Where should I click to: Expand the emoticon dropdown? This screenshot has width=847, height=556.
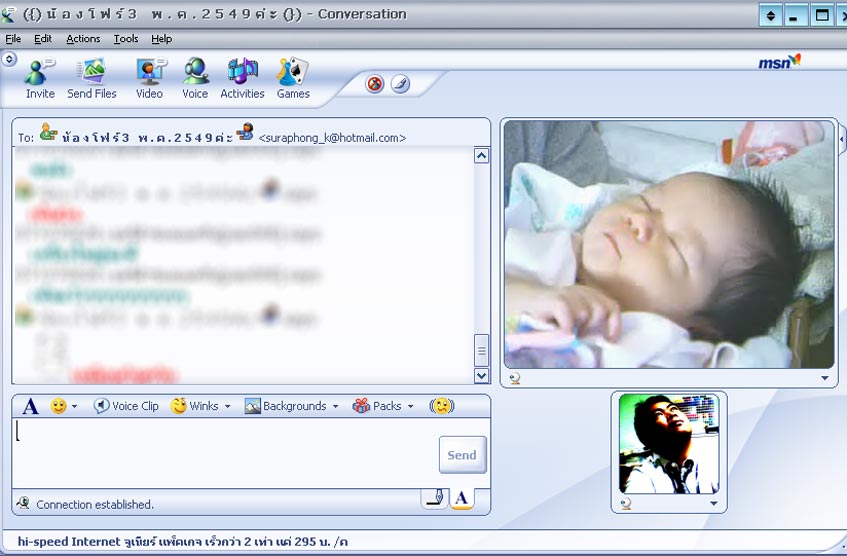coord(74,407)
